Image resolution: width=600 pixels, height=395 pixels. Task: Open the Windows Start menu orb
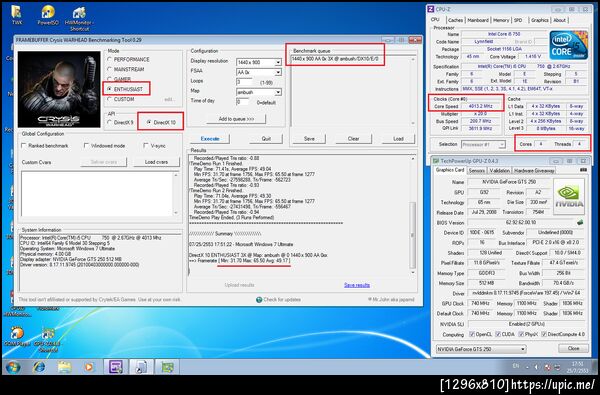pos(13,367)
